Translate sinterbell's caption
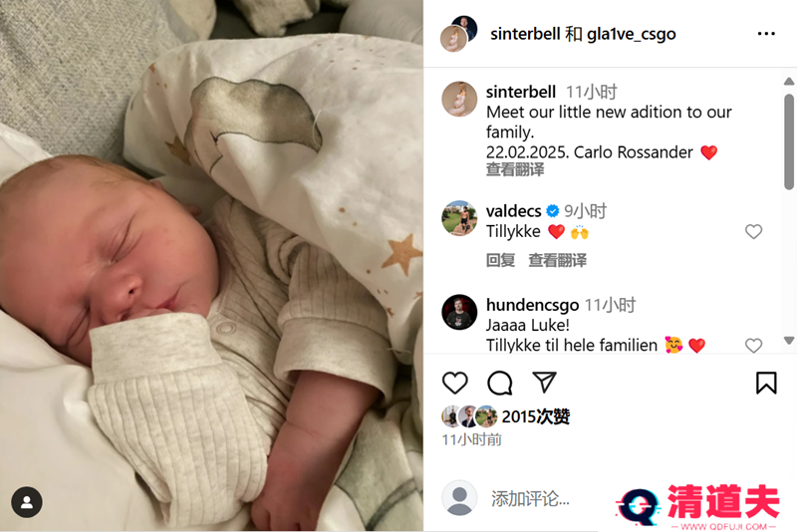This screenshot has height=532, width=797. 515,169
